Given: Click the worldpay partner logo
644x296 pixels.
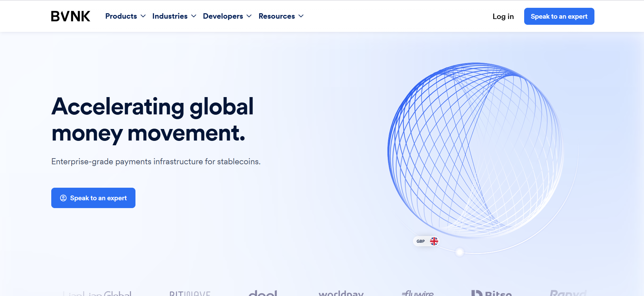Looking at the screenshot, I should point(341,293).
